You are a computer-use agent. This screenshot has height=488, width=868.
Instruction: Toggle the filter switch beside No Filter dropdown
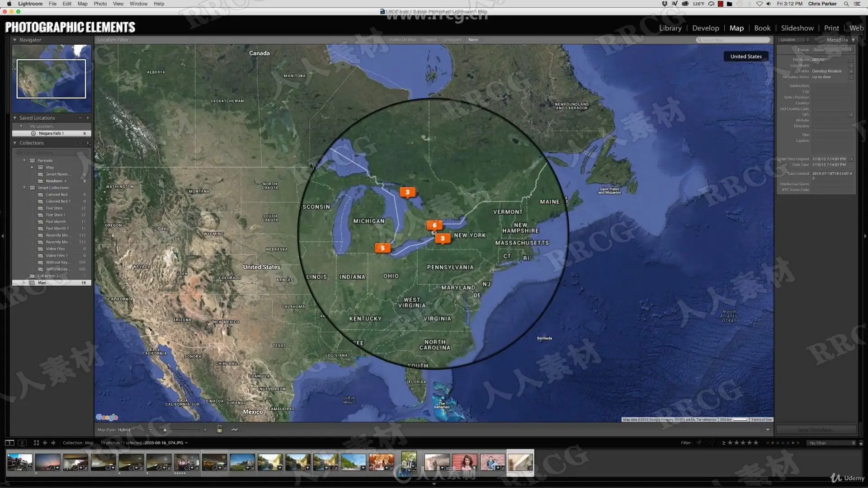pyautogui.click(x=861, y=443)
